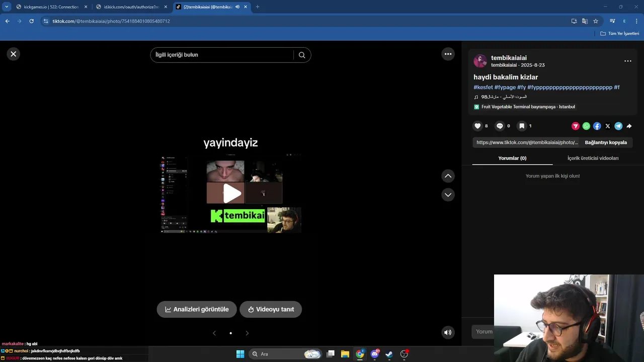
Task: Click 'Bağlantıyı kopyala' copy link button
Action: coord(606,142)
